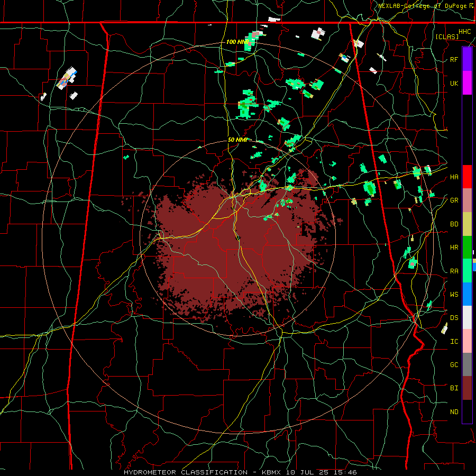Click the 'DS' dry snow legend label
476x476 pixels.
(454, 318)
